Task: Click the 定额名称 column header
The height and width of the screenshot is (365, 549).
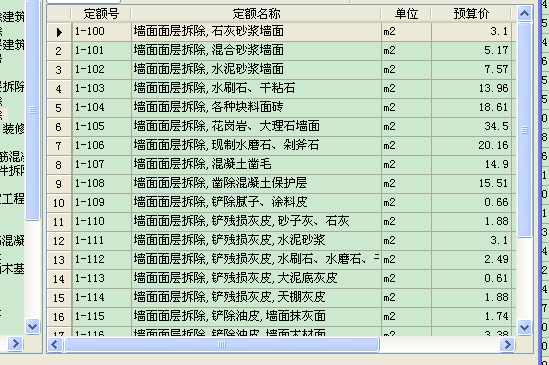Action: coord(256,14)
